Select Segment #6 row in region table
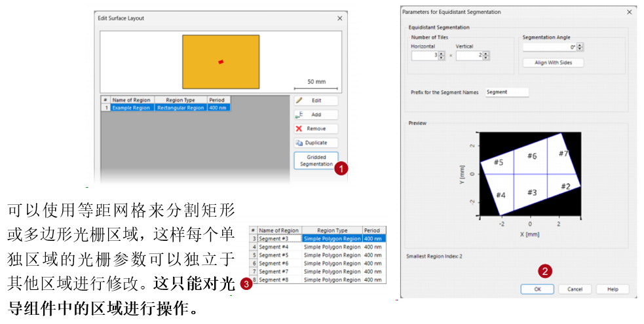Image resolution: width=644 pixels, height=324 pixels. (318, 263)
